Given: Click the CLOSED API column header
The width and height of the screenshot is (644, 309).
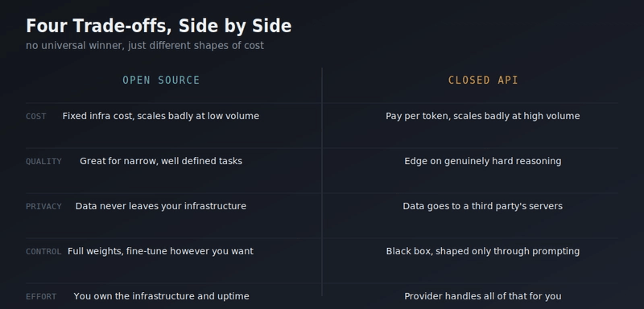Looking at the screenshot, I should click(x=483, y=80).
